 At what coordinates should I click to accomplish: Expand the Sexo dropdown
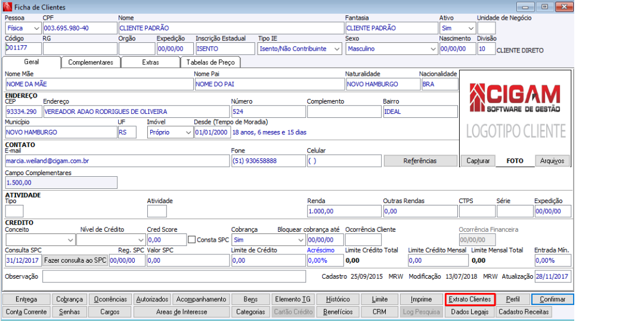pos(433,49)
